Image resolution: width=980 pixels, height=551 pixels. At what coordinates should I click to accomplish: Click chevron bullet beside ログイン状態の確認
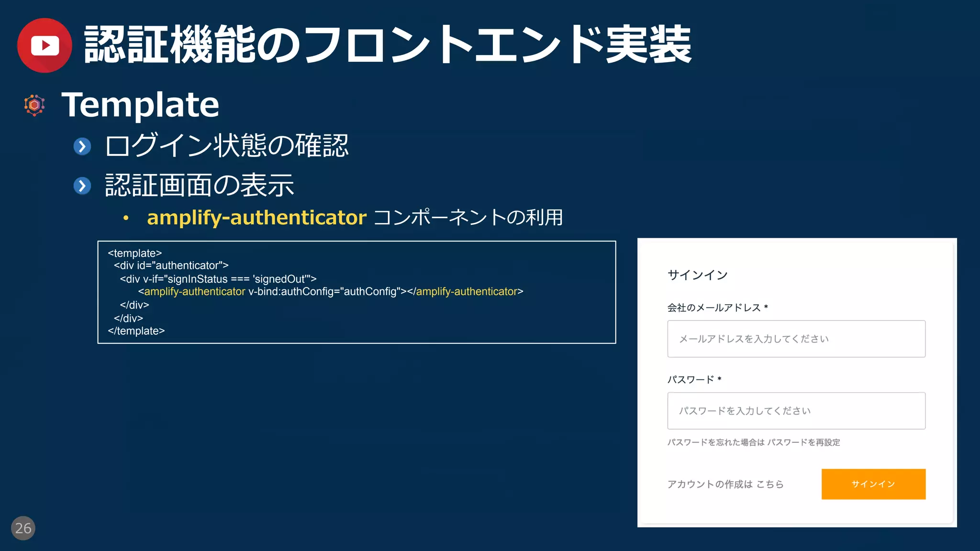[82, 146]
